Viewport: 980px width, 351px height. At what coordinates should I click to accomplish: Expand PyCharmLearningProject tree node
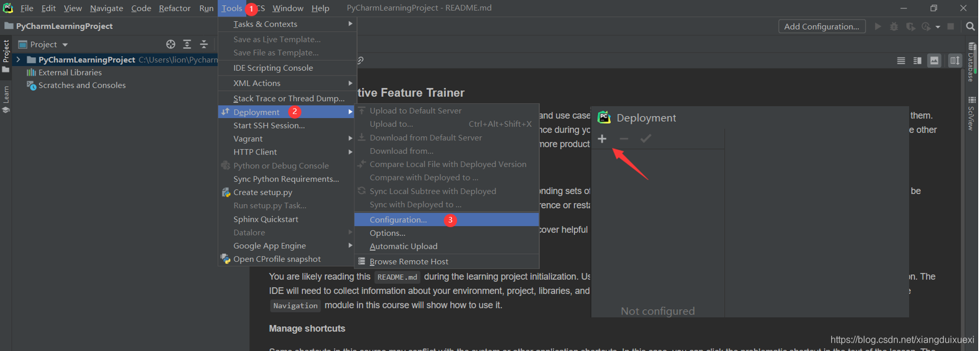coord(18,60)
